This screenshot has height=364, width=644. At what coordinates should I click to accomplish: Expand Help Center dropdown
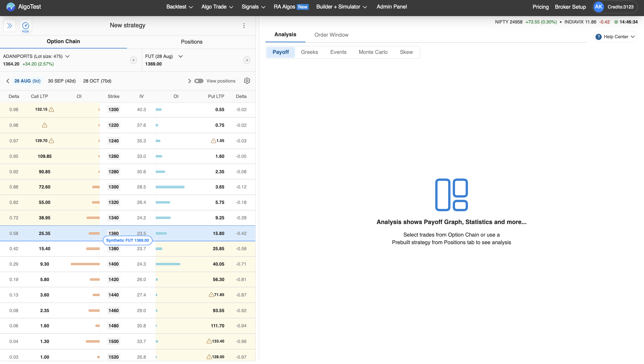point(615,37)
